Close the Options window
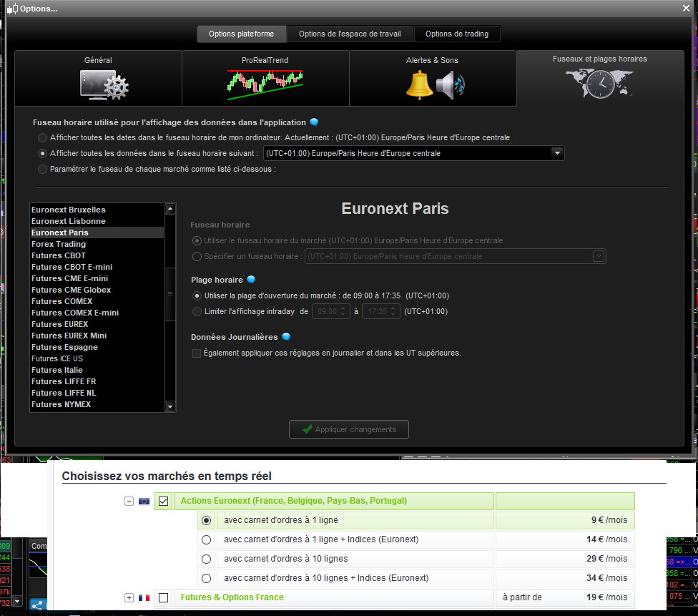This screenshot has width=698, height=616. click(686, 8)
